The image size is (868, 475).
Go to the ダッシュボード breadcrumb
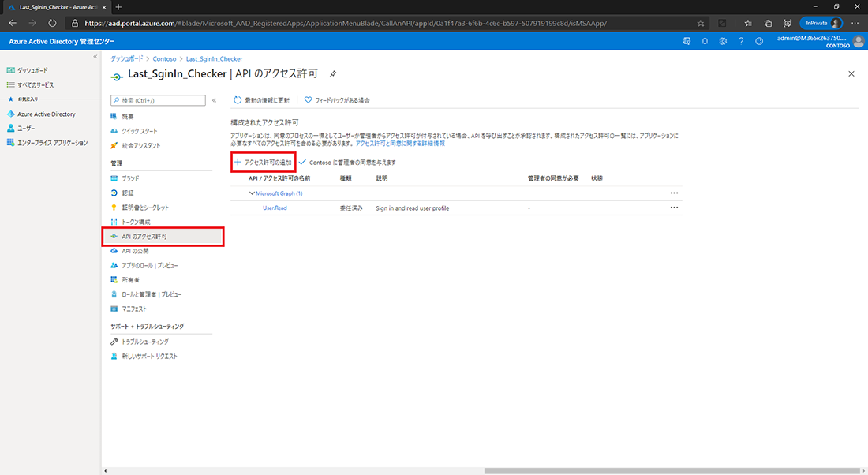click(x=126, y=58)
